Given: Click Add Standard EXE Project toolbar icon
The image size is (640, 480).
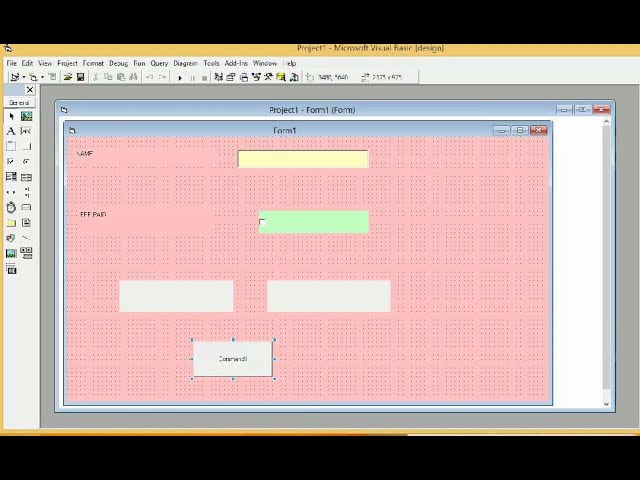Looking at the screenshot, I should (x=15, y=77).
